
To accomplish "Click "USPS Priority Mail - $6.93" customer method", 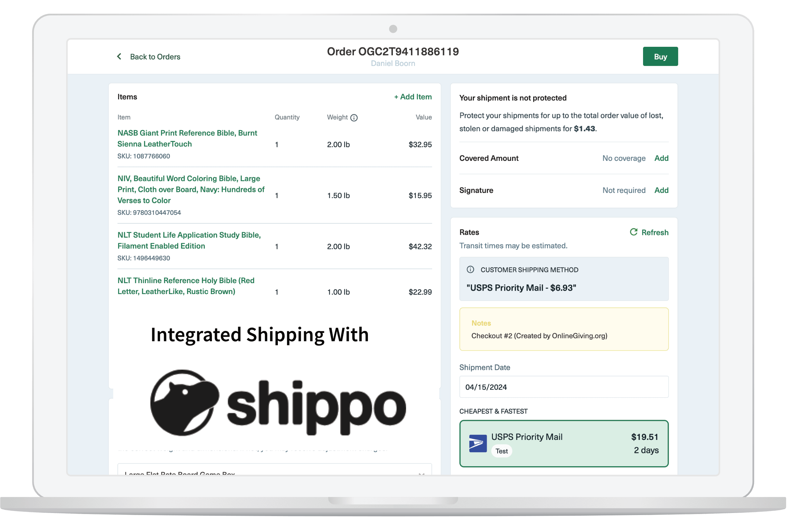I will click(521, 288).
